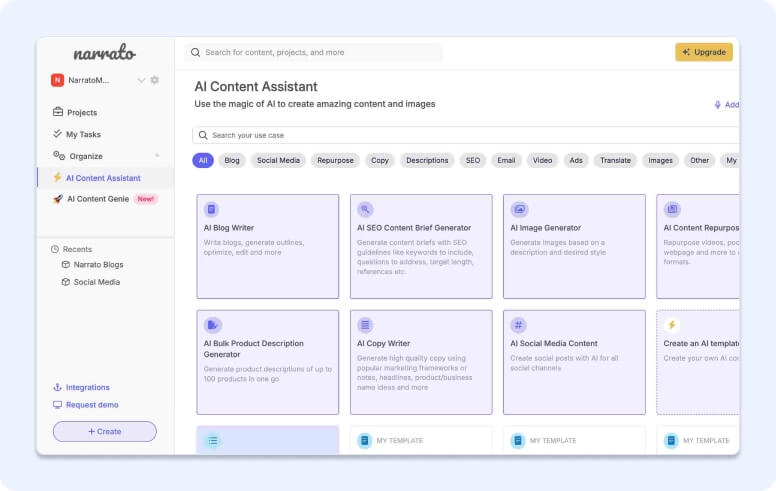Click the top search magnifier icon

coord(195,52)
